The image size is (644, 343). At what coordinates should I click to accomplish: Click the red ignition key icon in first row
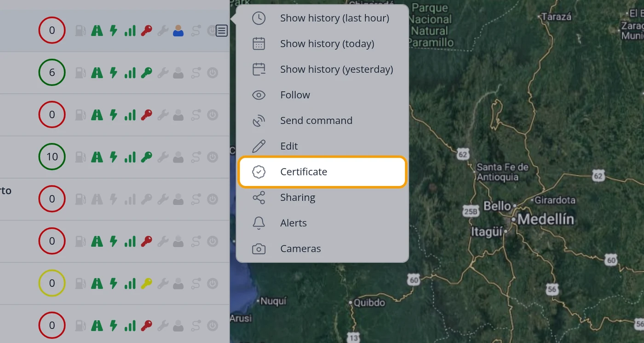147,31
